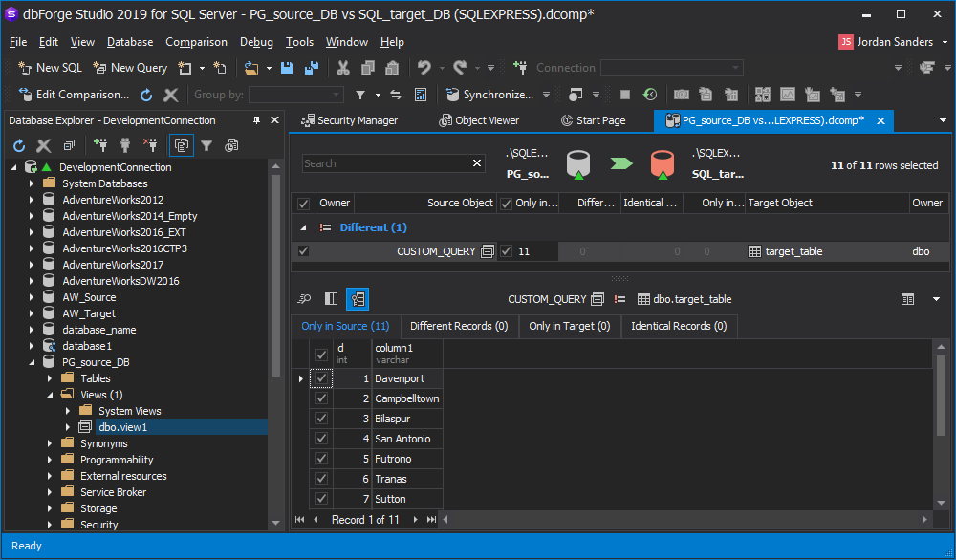
Task: Click the last record navigator button
Action: [x=432, y=520]
